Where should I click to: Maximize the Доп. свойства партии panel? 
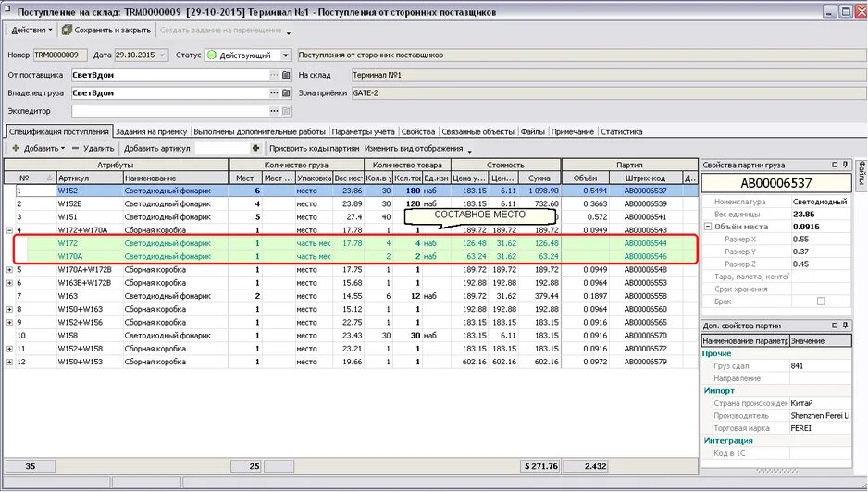pyautogui.click(x=835, y=325)
